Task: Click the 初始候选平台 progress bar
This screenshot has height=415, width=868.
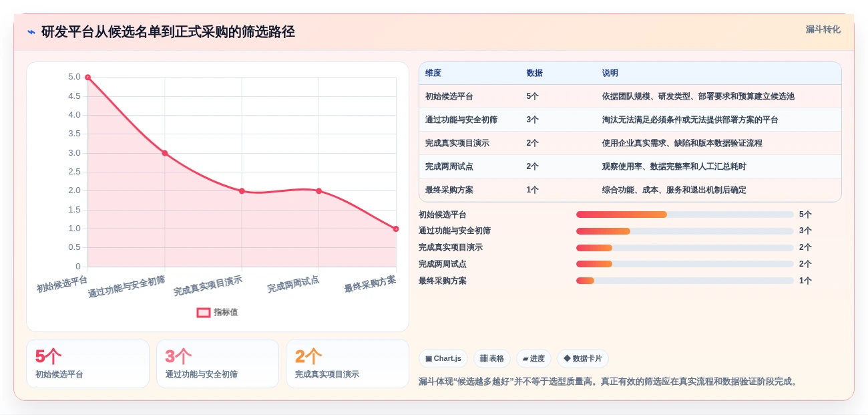Action: (x=685, y=215)
